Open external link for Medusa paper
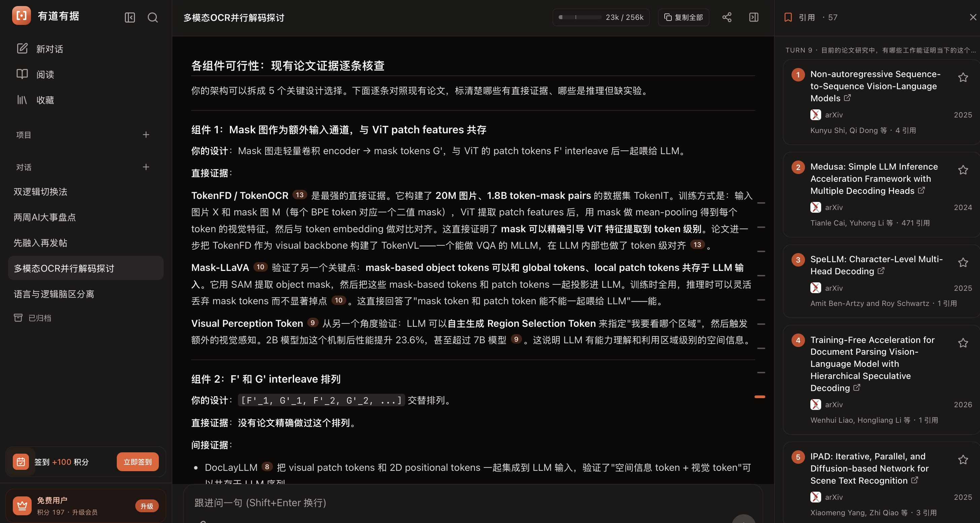The width and height of the screenshot is (980, 523). 921,190
